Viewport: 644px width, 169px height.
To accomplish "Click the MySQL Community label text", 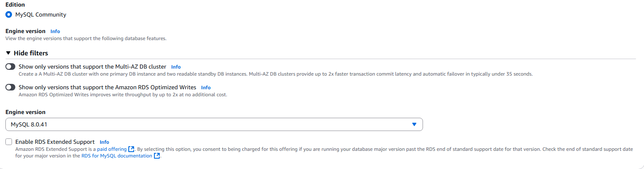I will [x=41, y=14].
